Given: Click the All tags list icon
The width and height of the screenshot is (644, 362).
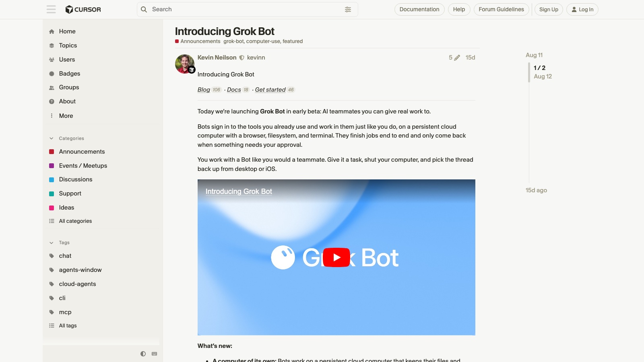Looking at the screenshot, I should (x=52, y=325).
